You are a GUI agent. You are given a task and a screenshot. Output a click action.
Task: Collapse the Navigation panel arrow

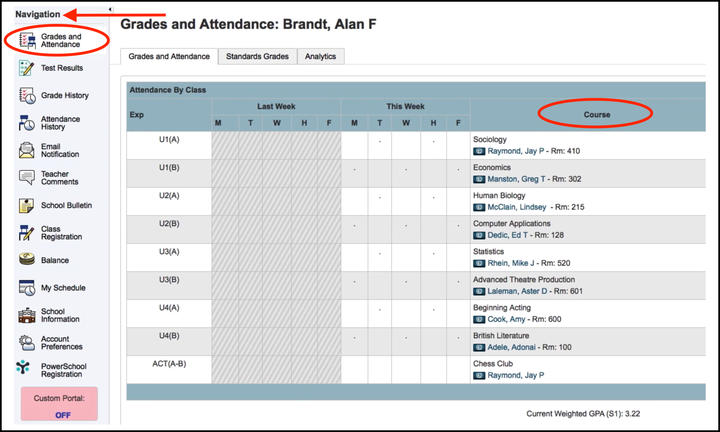click(109, 9)
